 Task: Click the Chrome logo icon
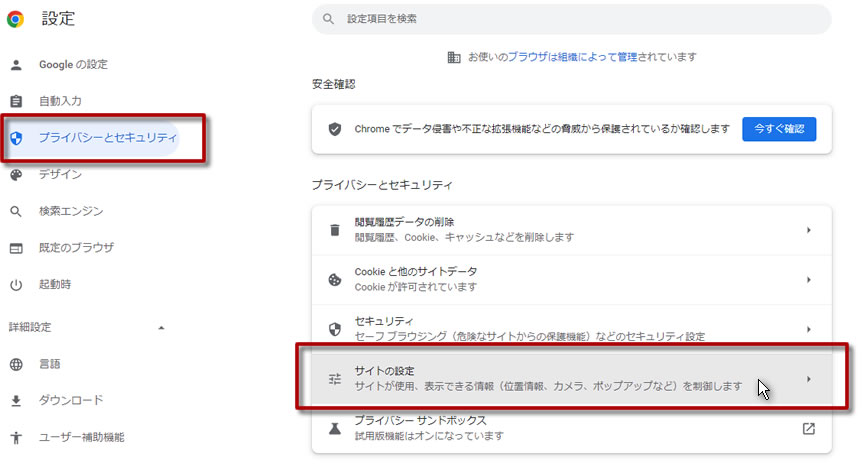point(15,19)
